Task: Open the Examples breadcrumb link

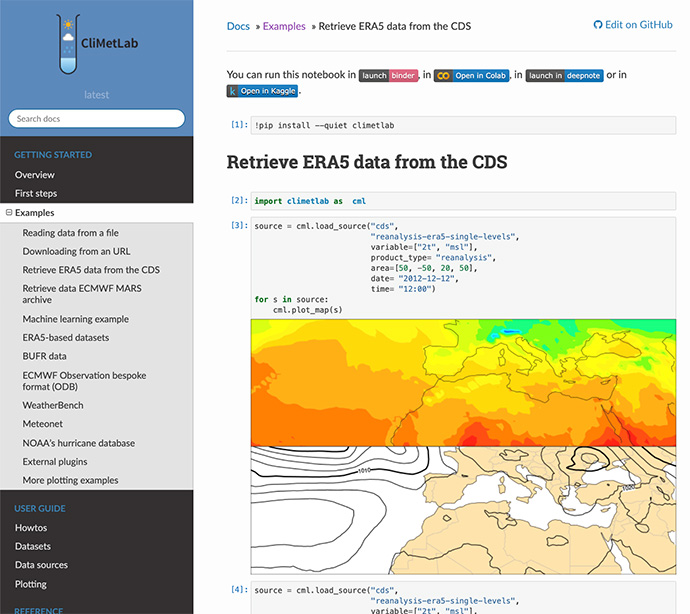Action: pos(284,26)
